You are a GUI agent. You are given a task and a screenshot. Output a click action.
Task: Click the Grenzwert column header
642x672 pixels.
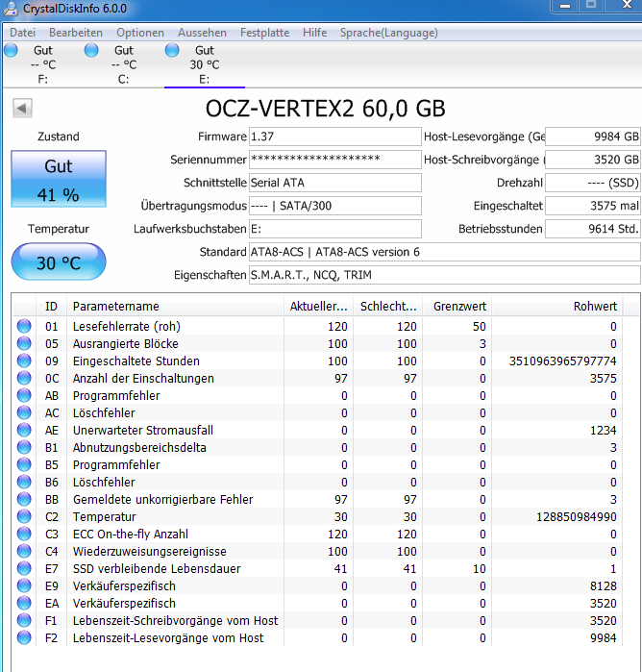pyautogui.click(x=457, y=306)
